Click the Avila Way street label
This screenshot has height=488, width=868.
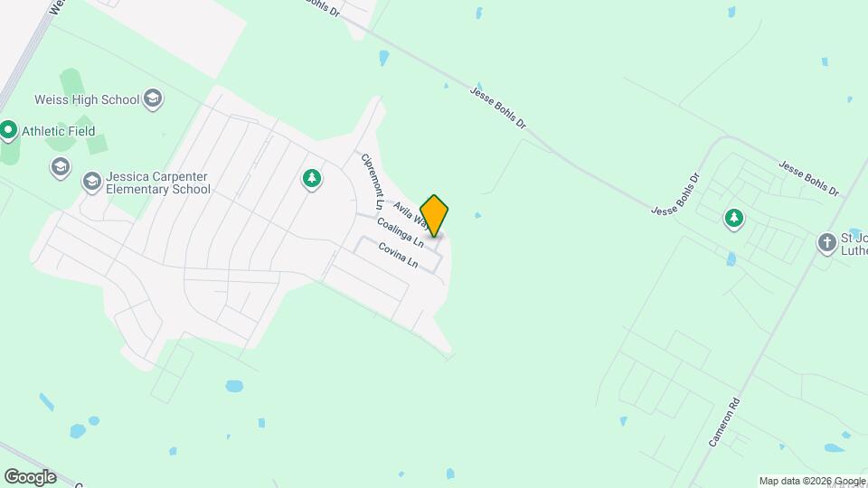coord(410,216)
